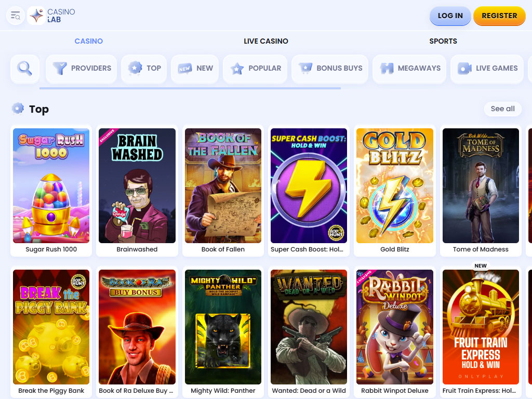Click the NEW badge above Fruit Train Express
Image resolution: width=532 pixels, height=399 pixels.
click(x=481, y=265)
